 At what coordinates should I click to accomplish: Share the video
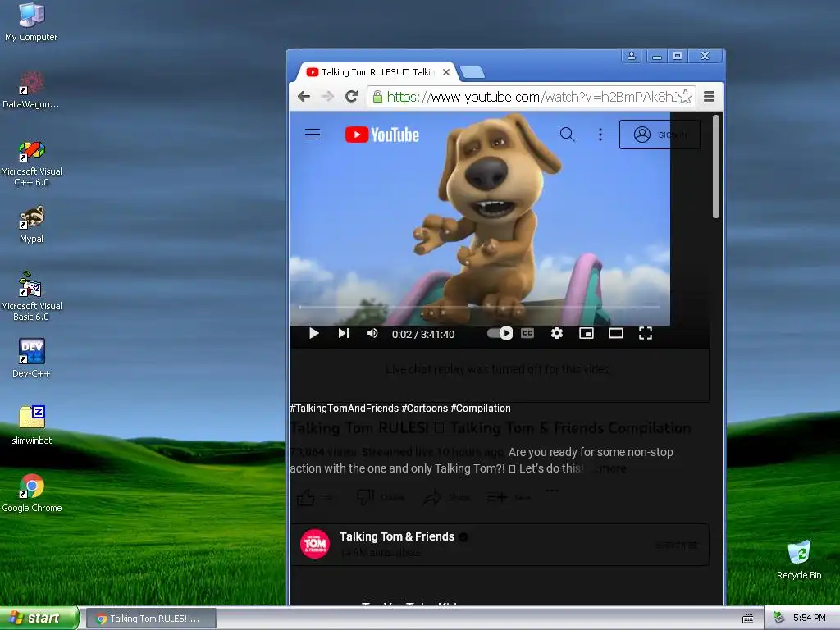tap(431, 498)
